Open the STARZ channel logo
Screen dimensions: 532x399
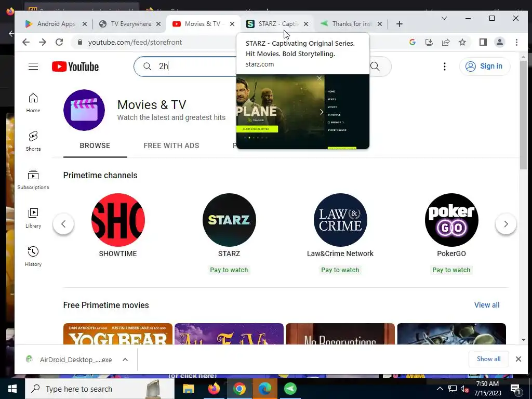pyautogui.click(x=229, y=220)
